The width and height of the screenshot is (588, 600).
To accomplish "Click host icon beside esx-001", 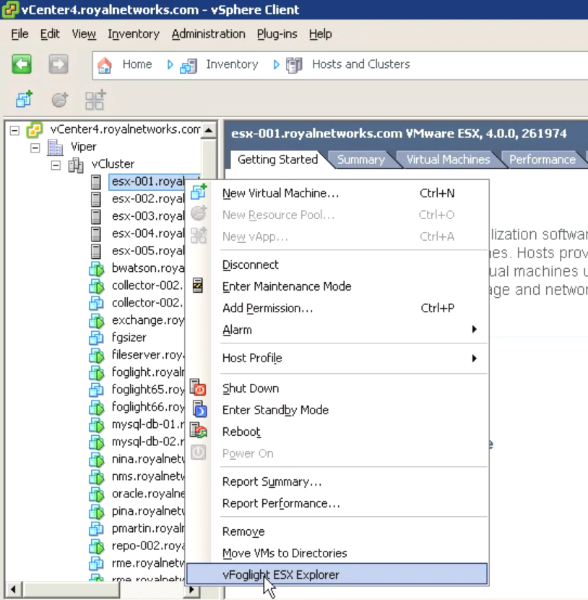I will [96, 182].
